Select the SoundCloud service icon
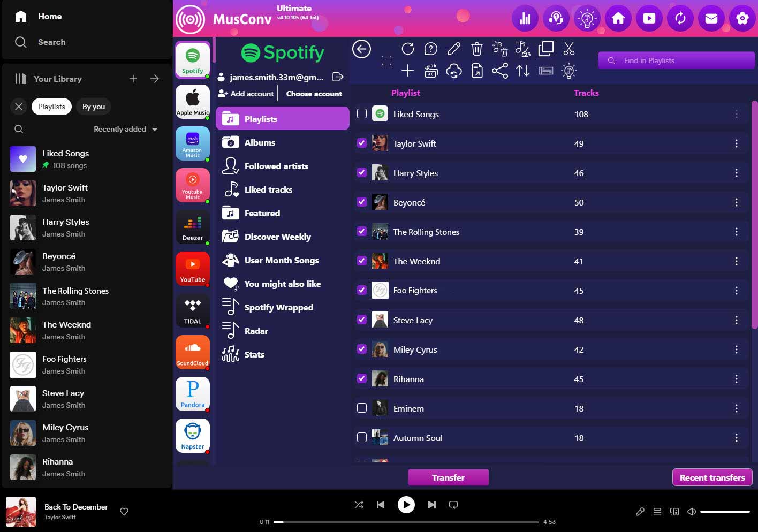Viewport: 758px width, 532px height. (192, 352)
